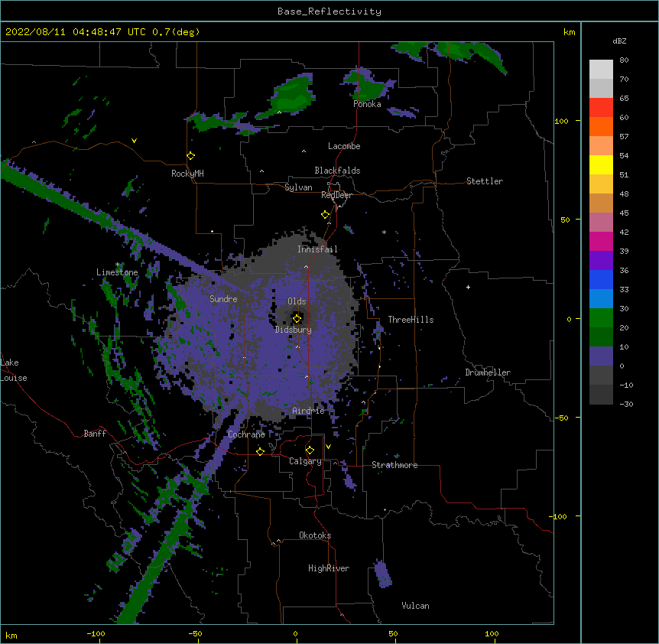Click the RedDeer city label

(336, 195)
